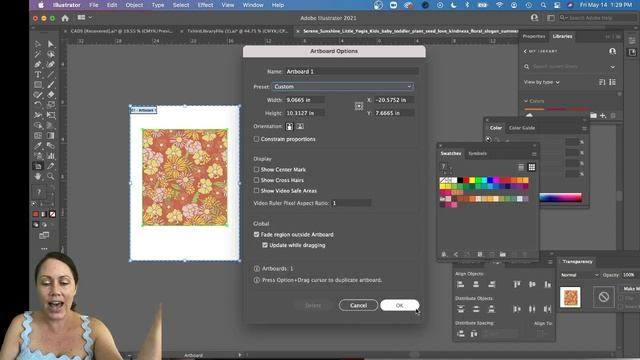Select the Paintbrush tool
Screen dimensions: 640x360
point(51,85)
